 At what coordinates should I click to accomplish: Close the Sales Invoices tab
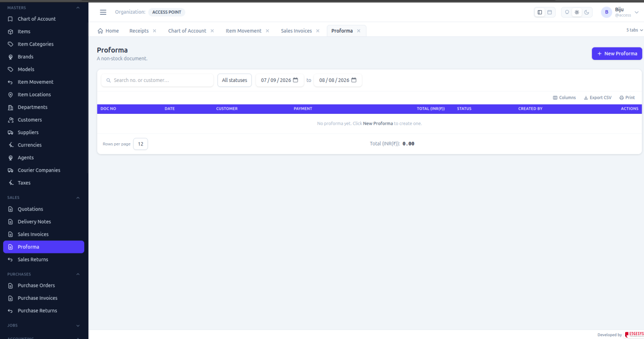(318, 31)
